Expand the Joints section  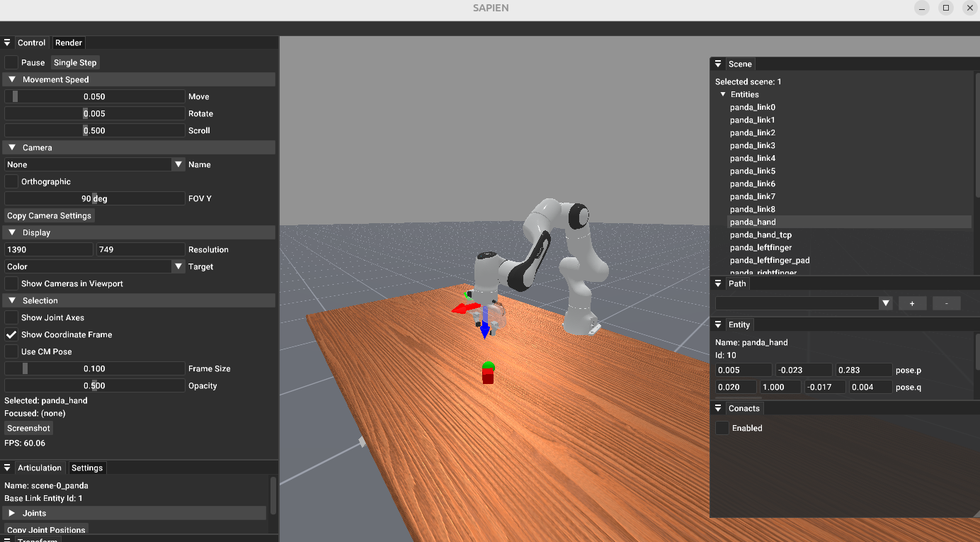(x=12, y=513)
